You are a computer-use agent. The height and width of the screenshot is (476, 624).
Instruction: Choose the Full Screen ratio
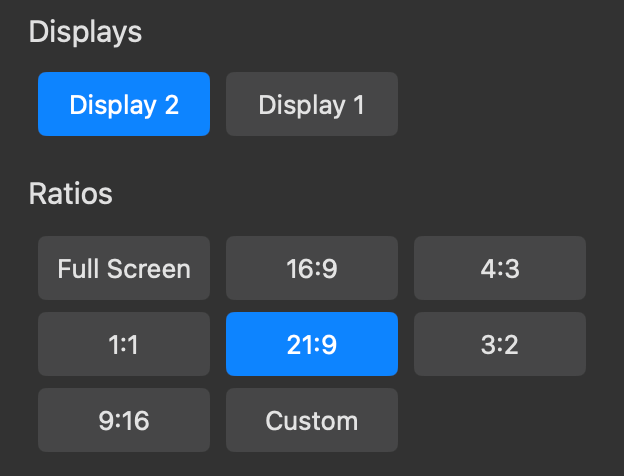(x=124, y=268)
